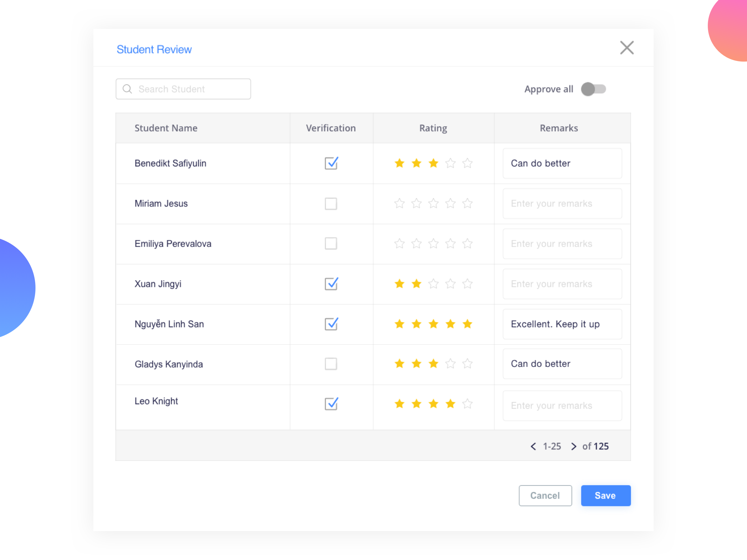This screenshot has width=747, height=560.
Task: Set Xuan Jingyi's rating to four stars
Action: [x=450, y=284]
